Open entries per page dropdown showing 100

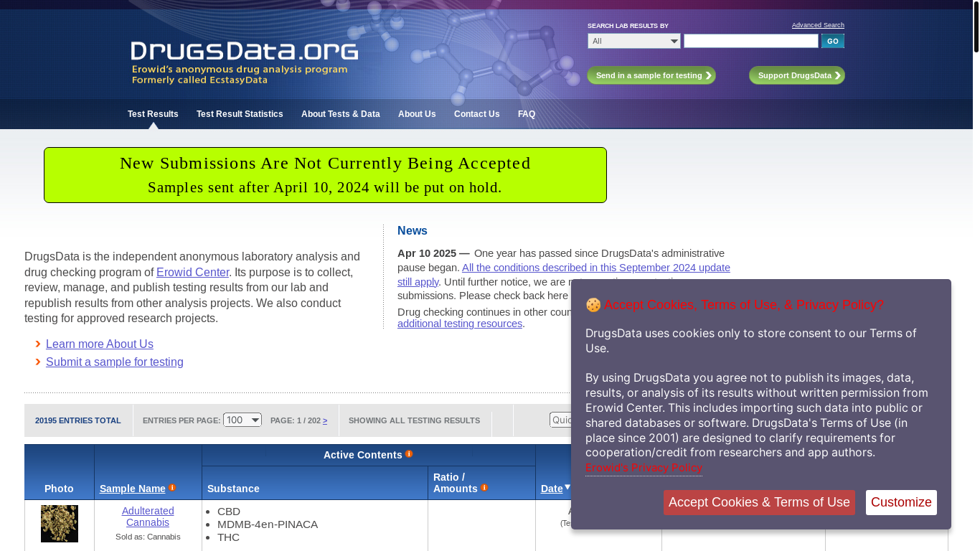pos(242,420)
